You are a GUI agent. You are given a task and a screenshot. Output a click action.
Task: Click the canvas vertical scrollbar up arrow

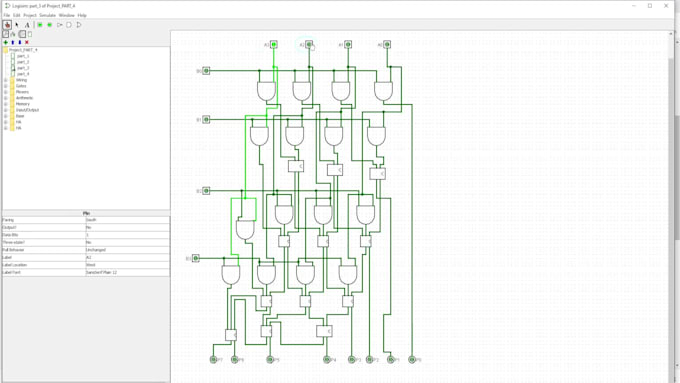pyautogui.click(x=671, y=34)
